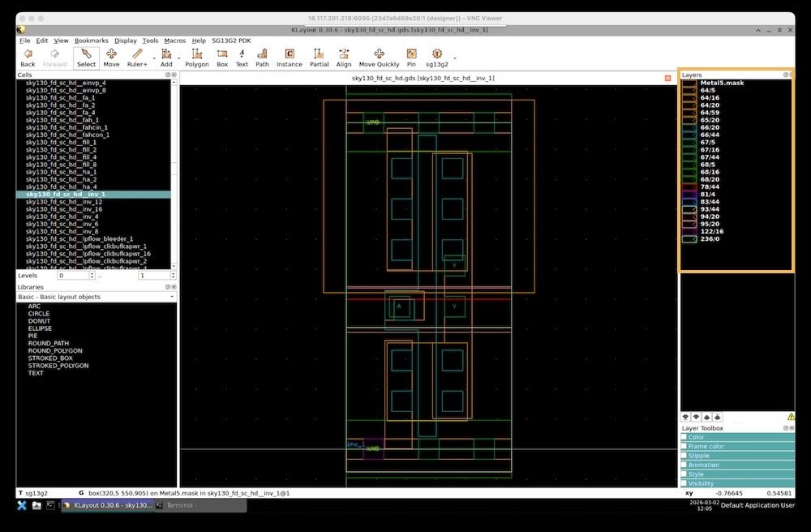
Task: Activate the Ruler+ measurement tool
Action: point(136,57)
